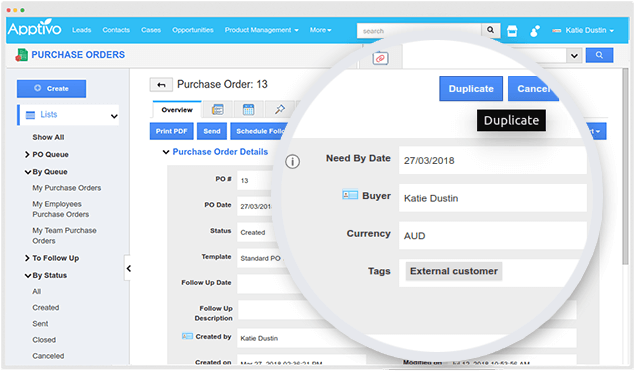Expand the Product Management dropdown menu
Viewport: 635px width, 371px height.
262,30
